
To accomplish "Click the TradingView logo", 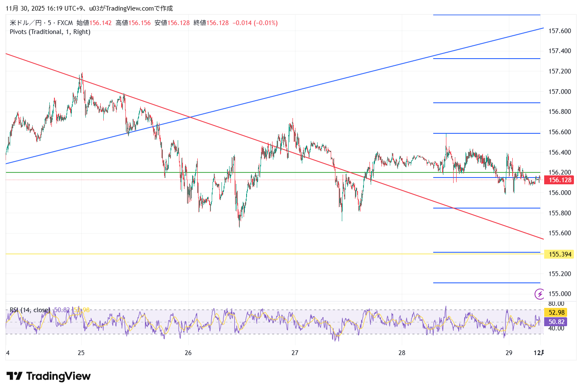I will tap(48, 376).
